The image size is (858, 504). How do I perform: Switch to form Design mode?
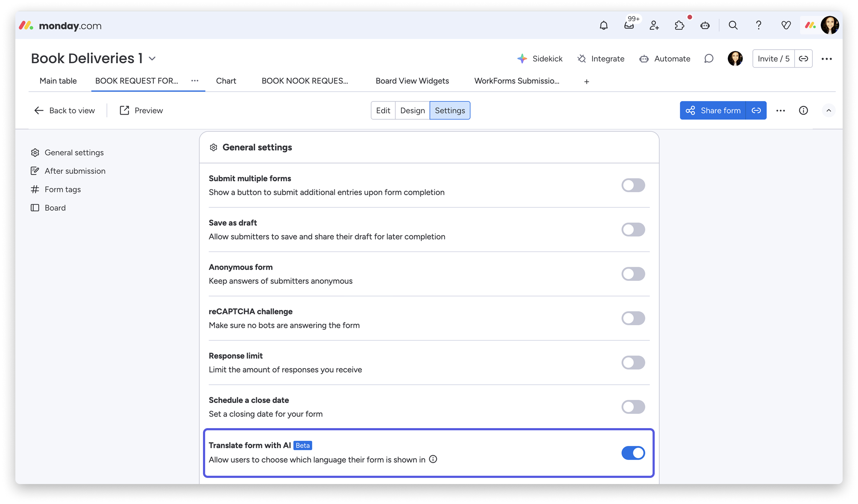coord(413,110)
